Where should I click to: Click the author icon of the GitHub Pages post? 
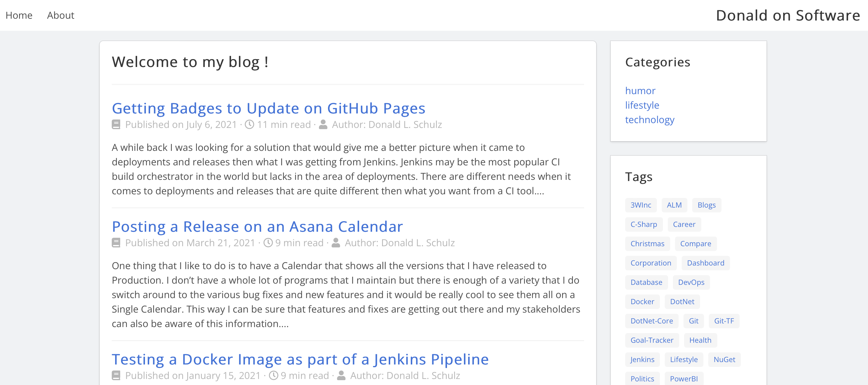tap(323, 125)
